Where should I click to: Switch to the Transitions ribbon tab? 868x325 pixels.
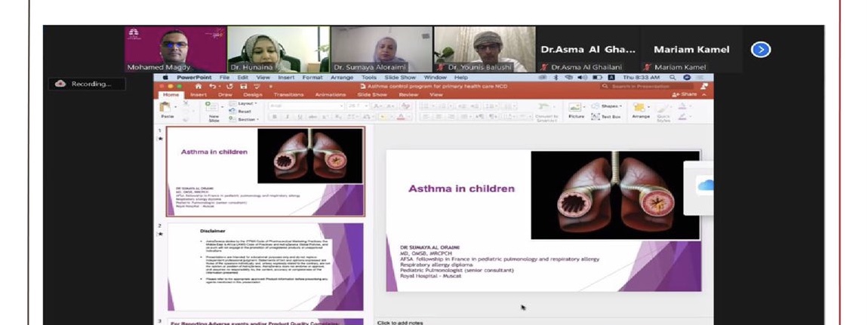point(288,95)
